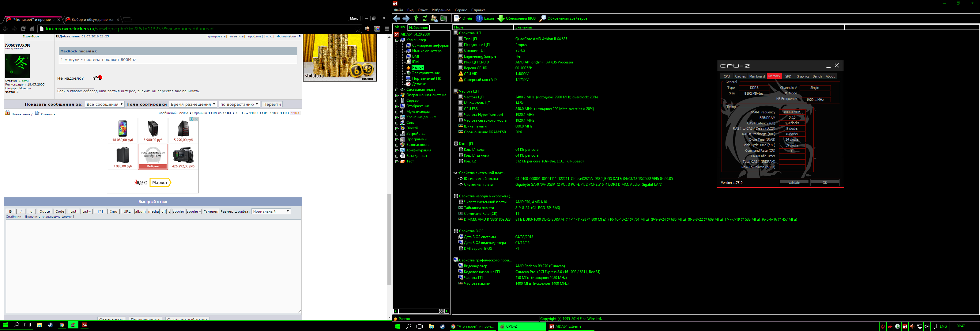Click AIDA64 icon in right taskbar tray
The width and height of the screenshot is (980, 331).
tap(905, 326)
